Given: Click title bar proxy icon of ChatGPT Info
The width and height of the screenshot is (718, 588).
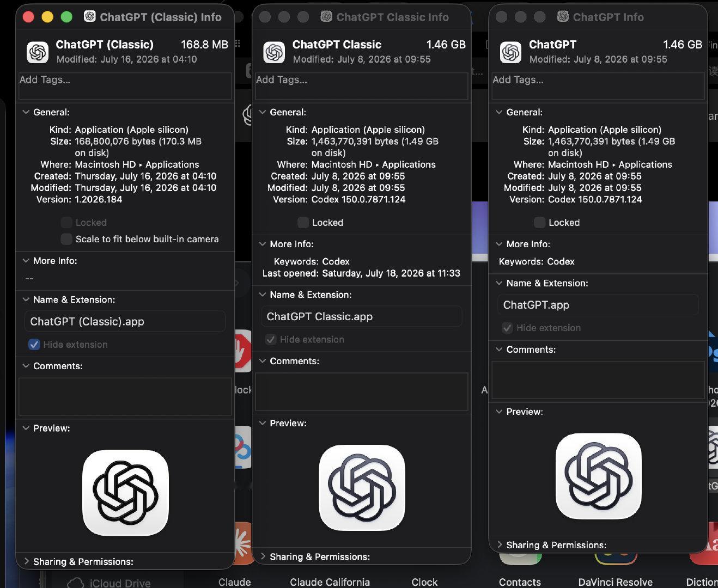Looking at the screenshot, I should pyautogui.click(x=563, y=16).
